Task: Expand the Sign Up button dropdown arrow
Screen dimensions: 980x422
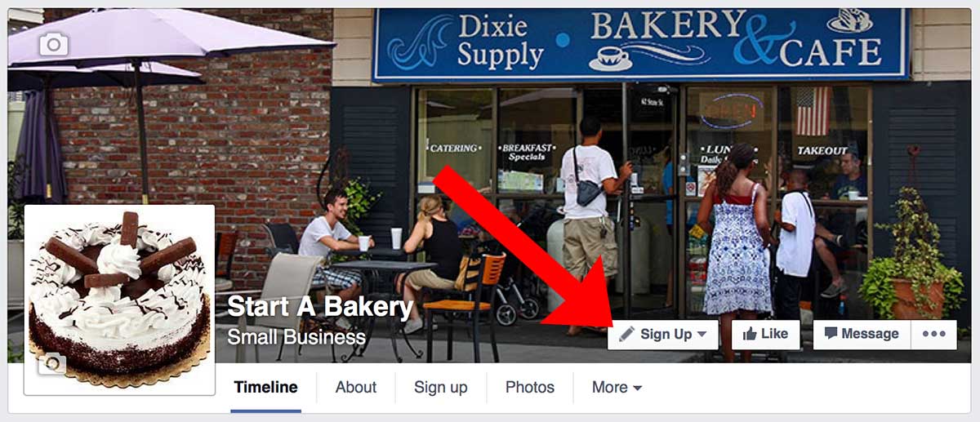Action: [702, 335]
